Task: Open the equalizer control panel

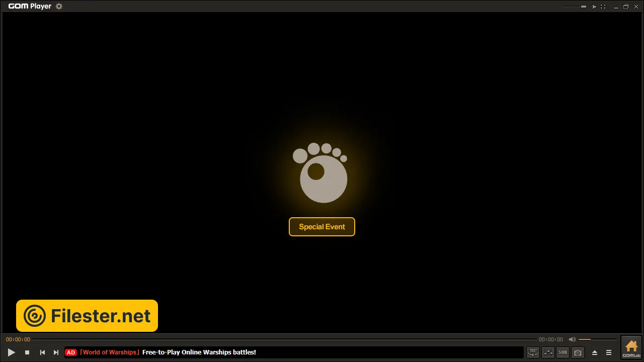Action: pos(548,352)
